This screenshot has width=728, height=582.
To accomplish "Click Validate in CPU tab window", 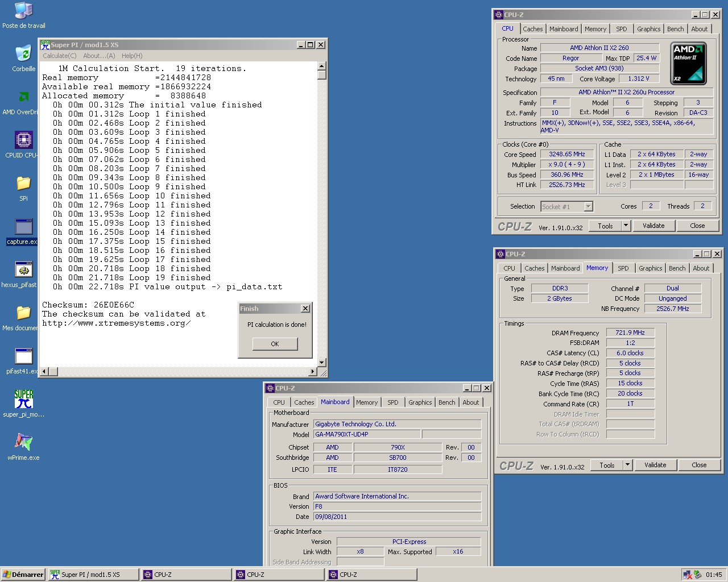I will [653, 226].
